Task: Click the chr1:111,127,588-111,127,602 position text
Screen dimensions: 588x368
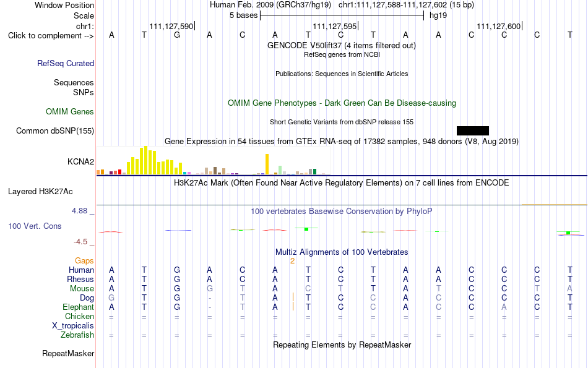Action: click(406, 5)
